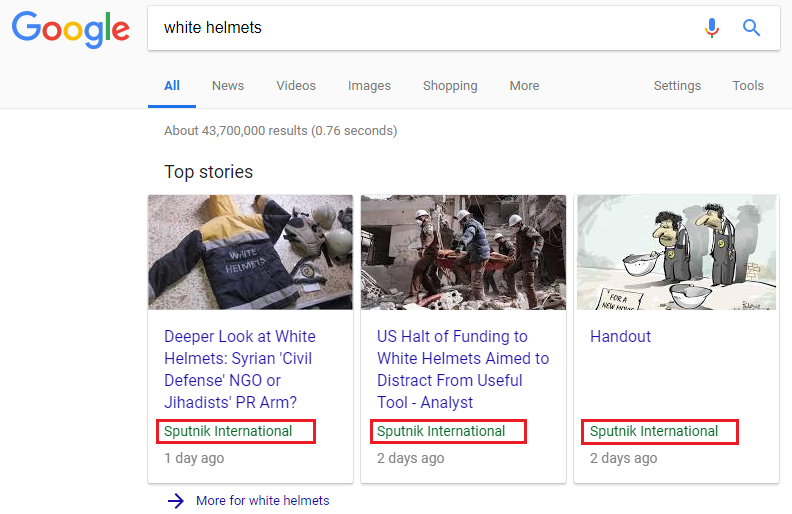
Task: Click the Google logo
Action: click(71, 30)
